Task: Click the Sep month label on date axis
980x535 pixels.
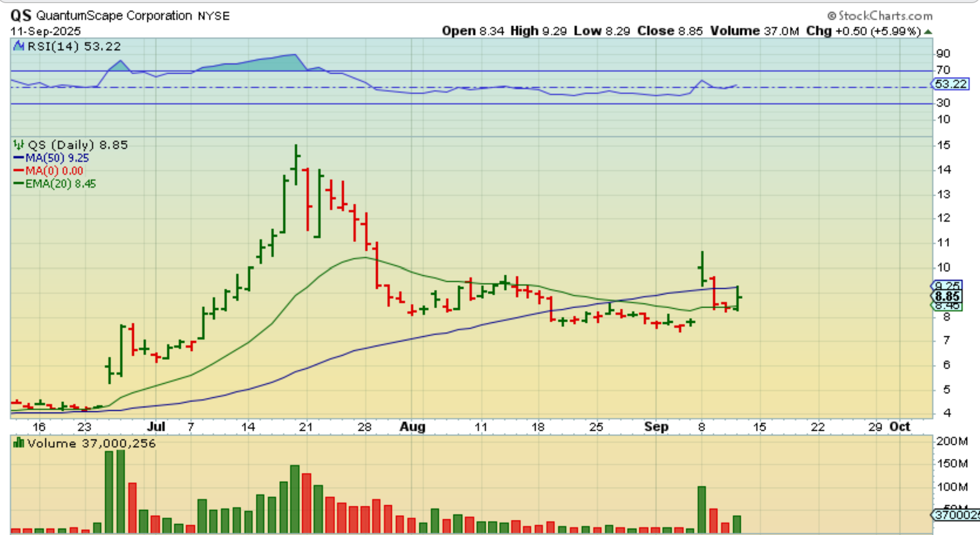Action: [x=656, y=427]
